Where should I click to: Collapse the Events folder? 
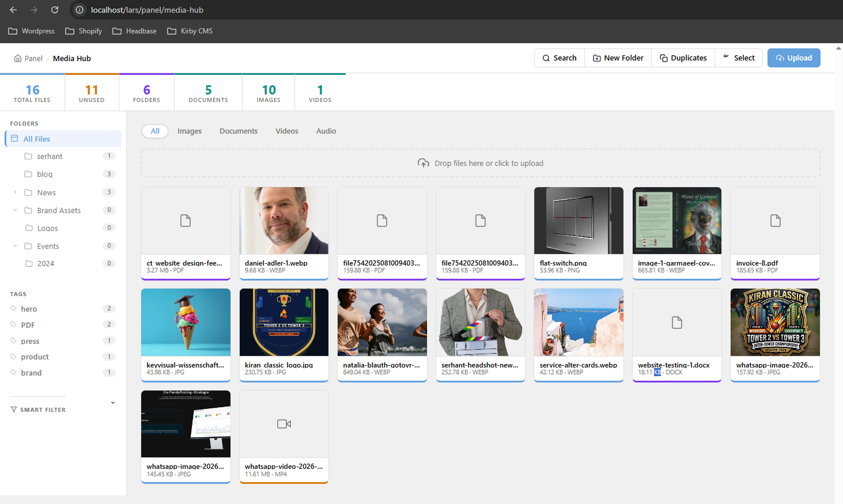click(15, 246)
